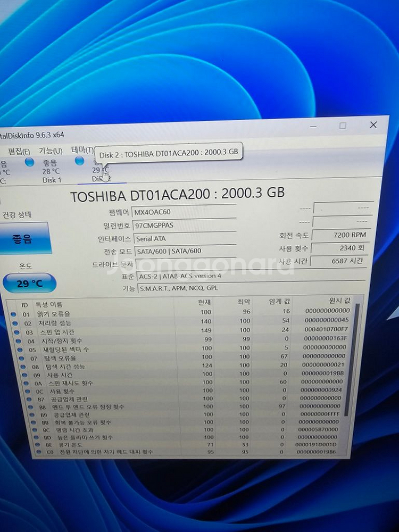399x532 pixels.
Task: Click the 좋음 health status button
Action: tap(24, 239)
